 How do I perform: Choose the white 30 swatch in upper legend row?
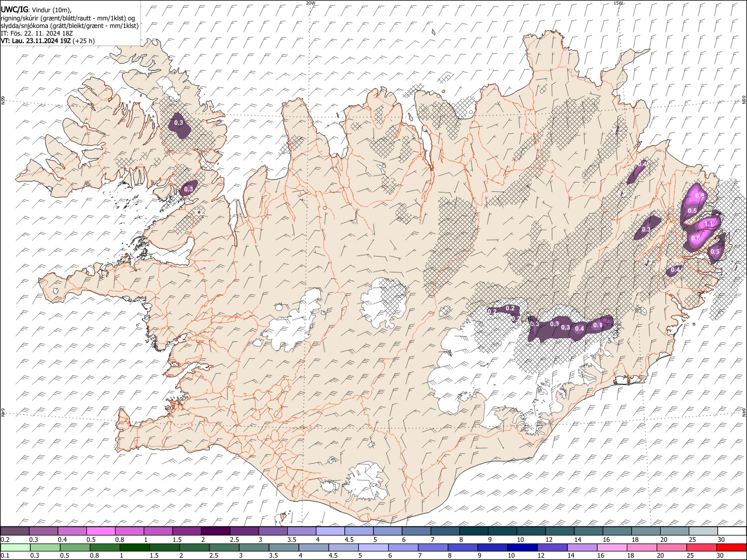pyautogui.click(x=731, y=531)
